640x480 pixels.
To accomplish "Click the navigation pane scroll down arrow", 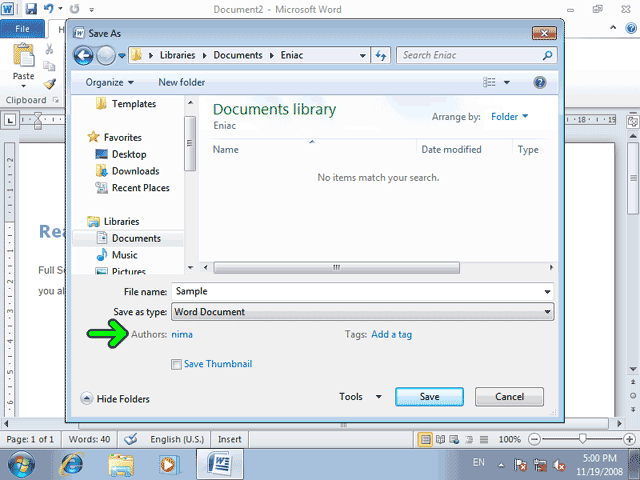I will [191, 268].
